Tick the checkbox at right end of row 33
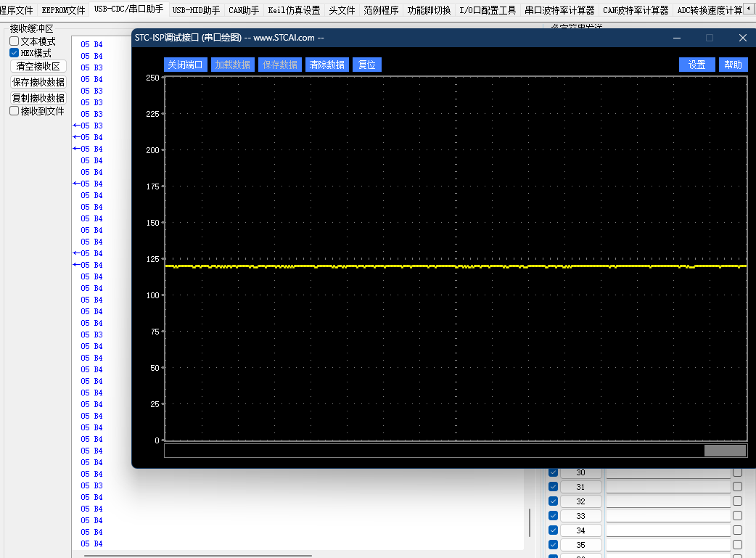This screenshot has width=756, height=558. (737, 516)
